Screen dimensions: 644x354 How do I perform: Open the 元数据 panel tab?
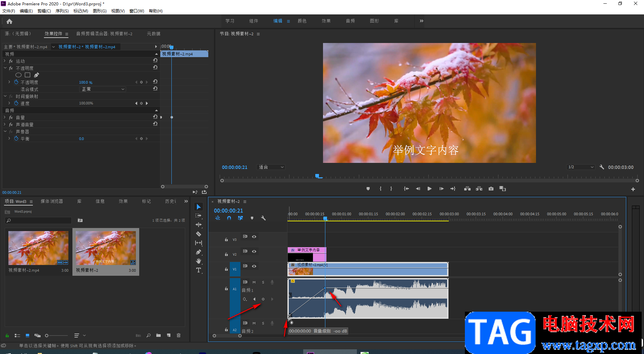coord(154,34)
